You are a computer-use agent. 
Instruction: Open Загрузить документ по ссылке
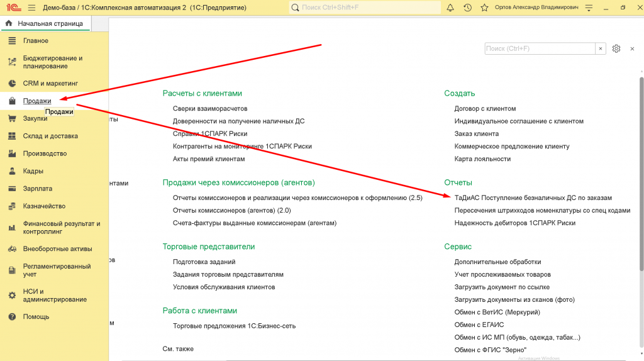pyautogui.click(x=502, y=287)
